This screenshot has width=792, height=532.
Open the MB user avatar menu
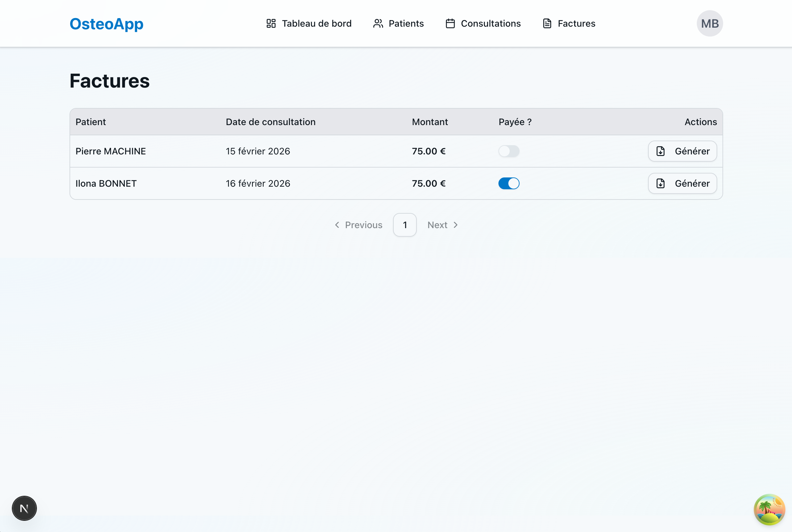[x=710, y=23]
